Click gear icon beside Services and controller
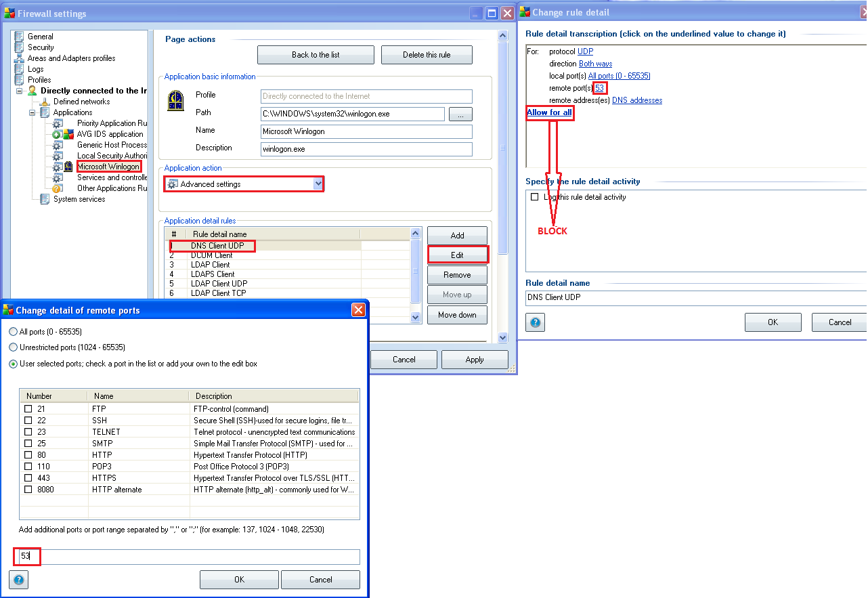868x598 pixels. coord(58,177)
